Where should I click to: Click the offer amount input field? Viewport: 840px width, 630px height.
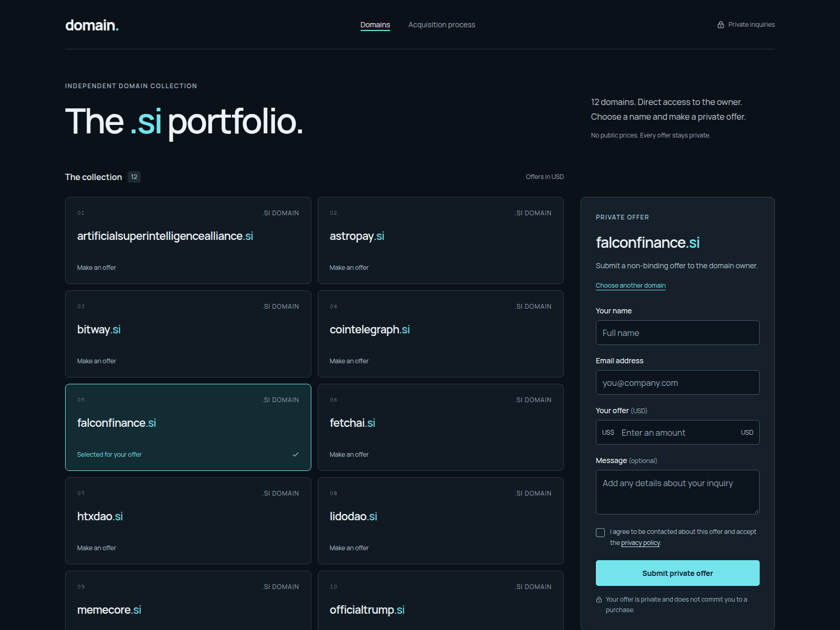[x=678, y=433]
